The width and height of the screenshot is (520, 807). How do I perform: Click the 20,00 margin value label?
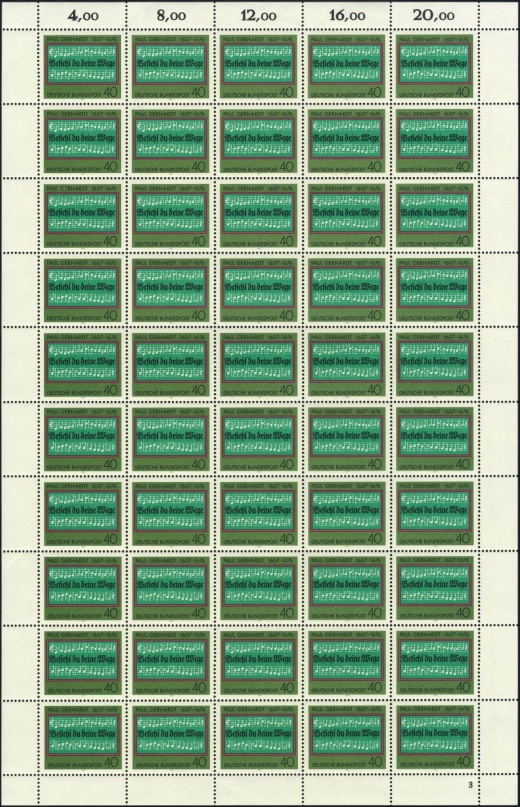pos(436,15)
